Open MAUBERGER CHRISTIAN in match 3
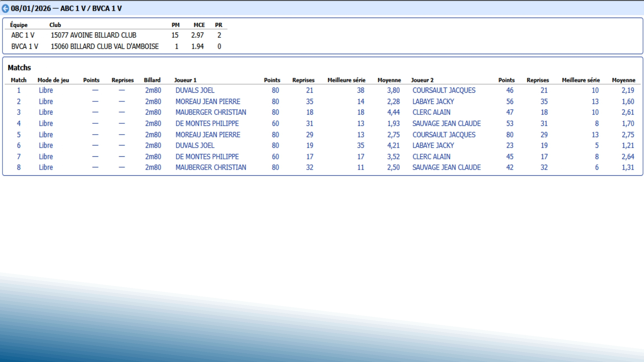This screenshot has width=644, height=362. tap(210, 112)
